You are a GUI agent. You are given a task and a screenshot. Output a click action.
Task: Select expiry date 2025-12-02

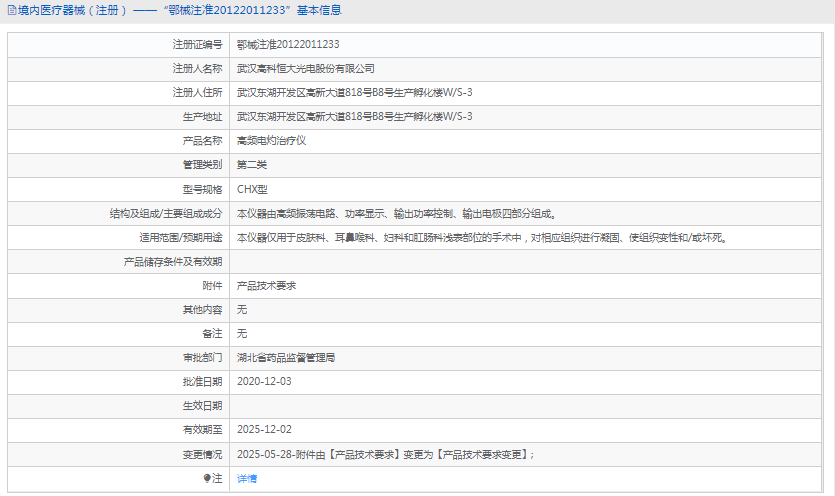pyautogui.click(x=264, y=429)
